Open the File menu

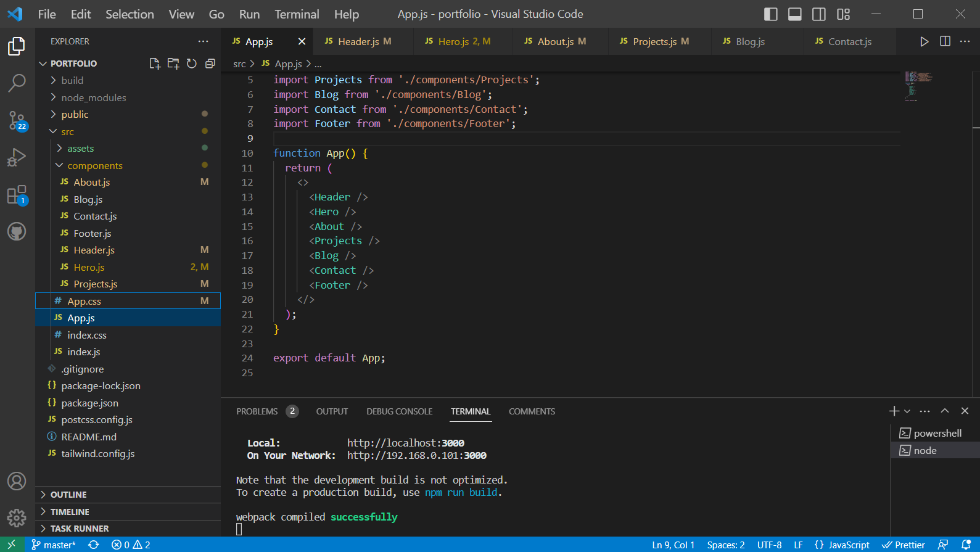tap(47, 14)
